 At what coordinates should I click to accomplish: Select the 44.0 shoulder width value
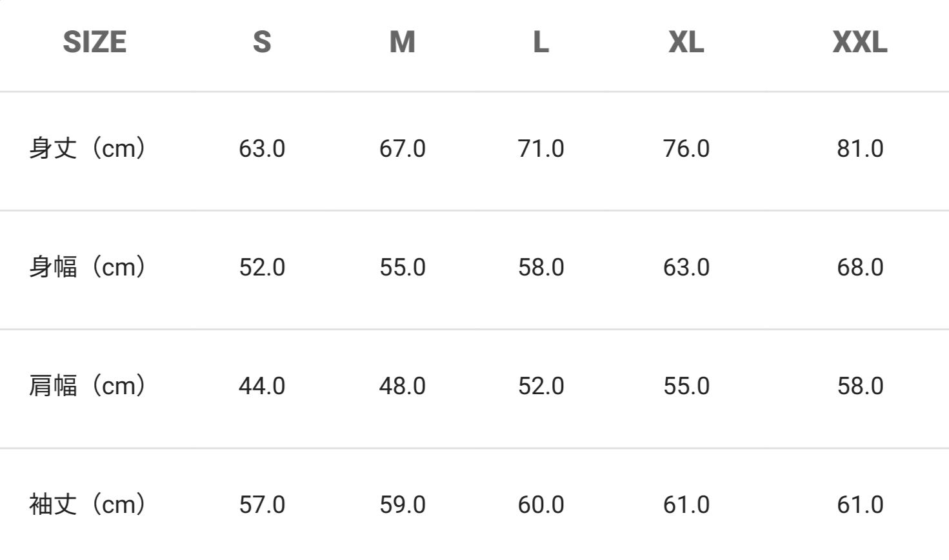[x=261, y=386]
